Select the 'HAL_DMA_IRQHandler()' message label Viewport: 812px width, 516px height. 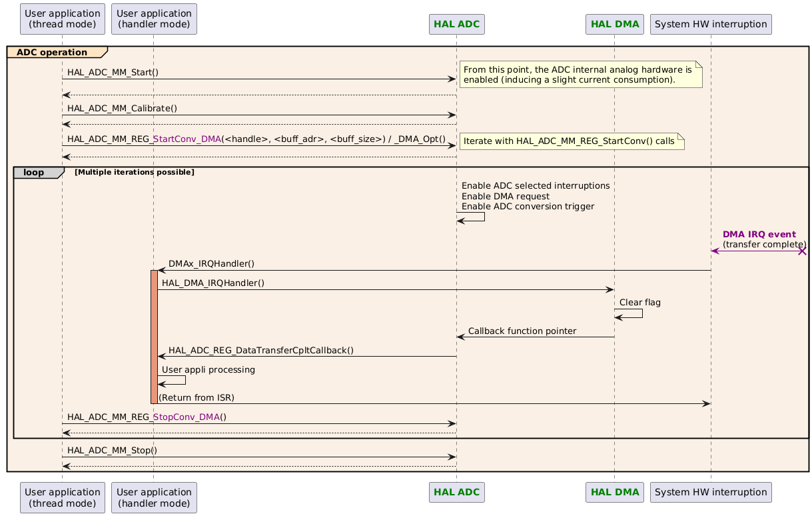[x=213, y=283]
